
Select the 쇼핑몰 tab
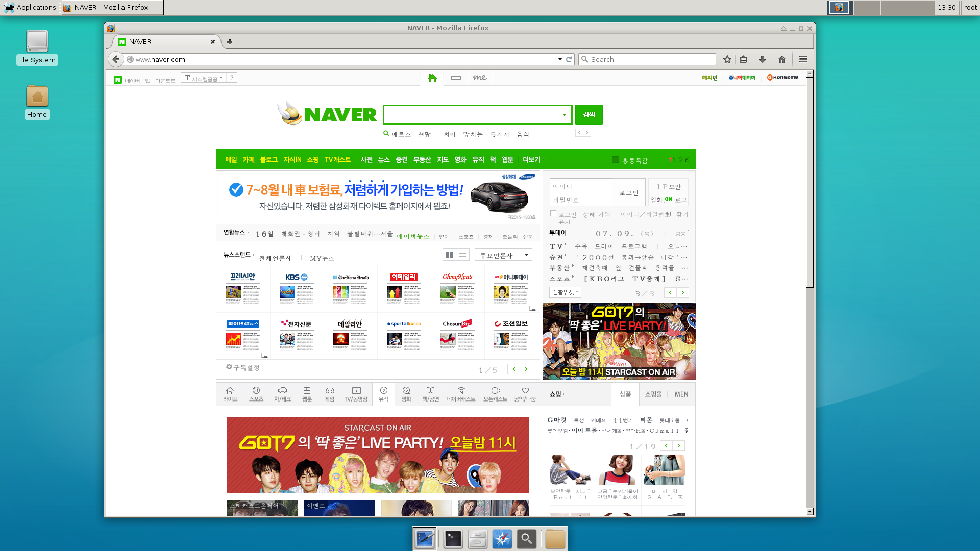(653, 394)
